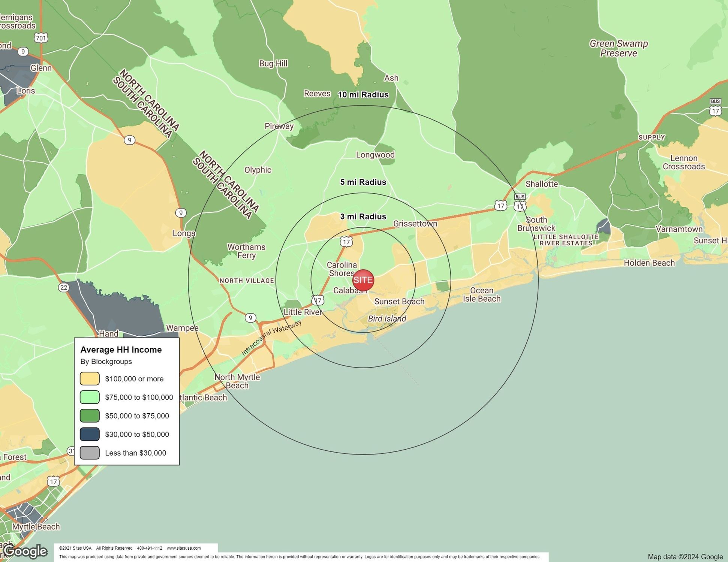Click US 17 shield near Little River

pyautogui.click(x=318, y=300)
